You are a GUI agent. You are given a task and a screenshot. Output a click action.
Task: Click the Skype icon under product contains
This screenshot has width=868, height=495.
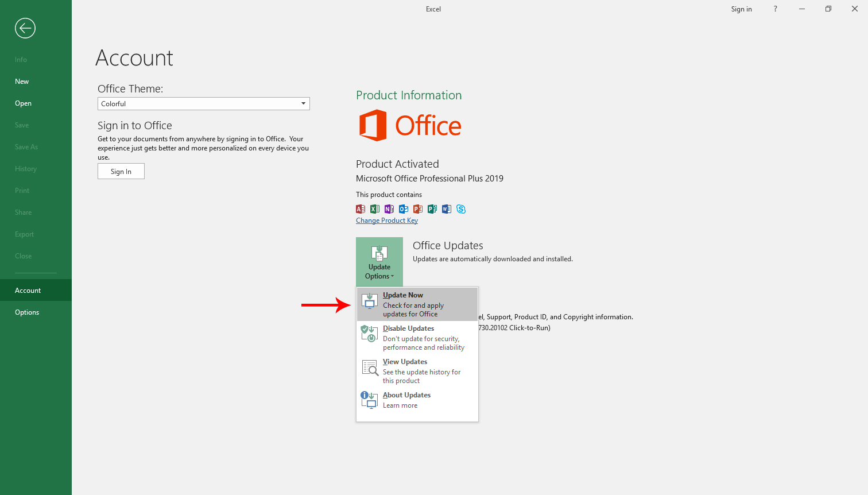coord(461,209)
